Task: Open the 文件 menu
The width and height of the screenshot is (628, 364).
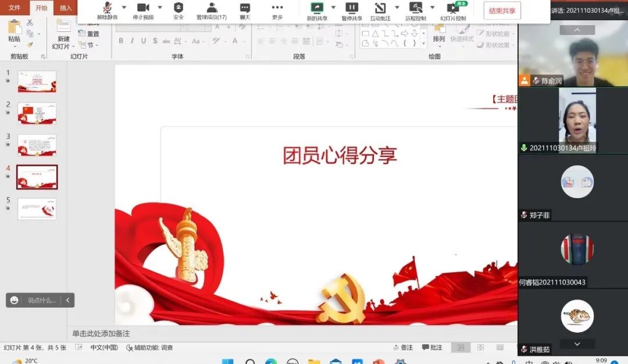Action: (x=13, y=8)
